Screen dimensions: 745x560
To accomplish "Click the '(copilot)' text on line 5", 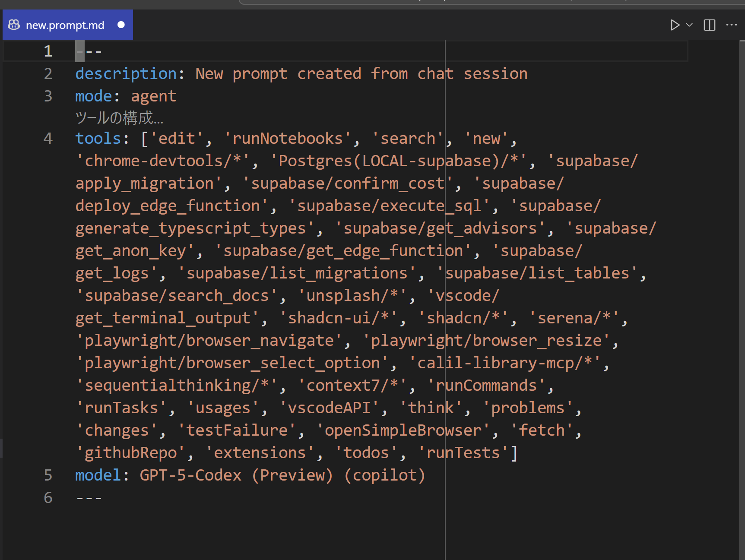I will 385,475.
